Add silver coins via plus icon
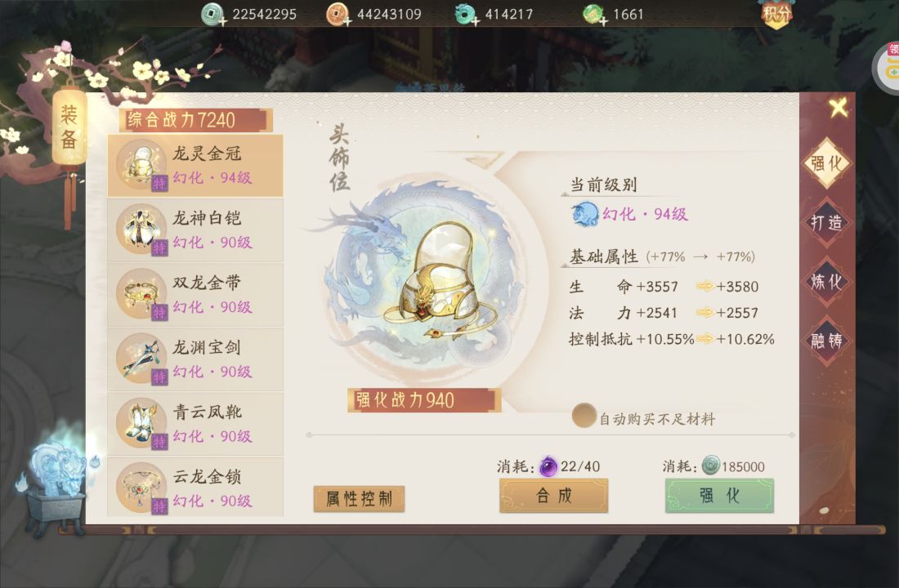 pos(222,22)
